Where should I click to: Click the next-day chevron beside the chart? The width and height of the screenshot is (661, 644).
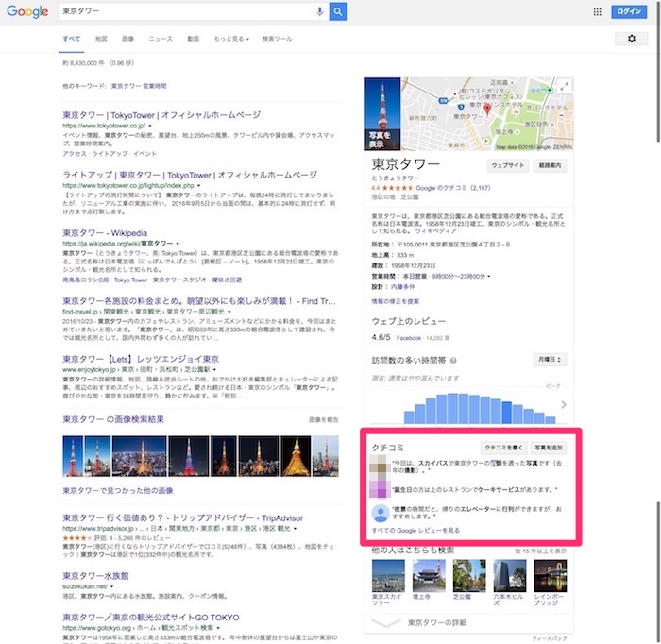pyautogui.click(x=564, y=404)
